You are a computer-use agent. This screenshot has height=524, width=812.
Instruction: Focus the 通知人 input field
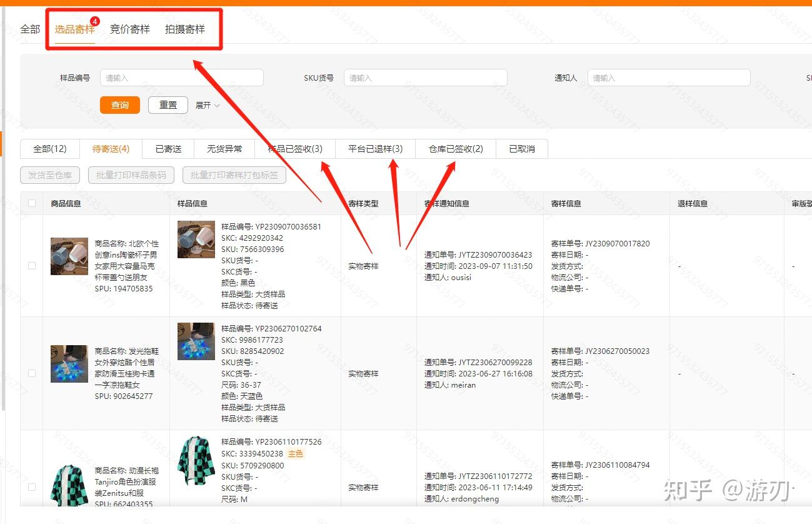[668, 78]
